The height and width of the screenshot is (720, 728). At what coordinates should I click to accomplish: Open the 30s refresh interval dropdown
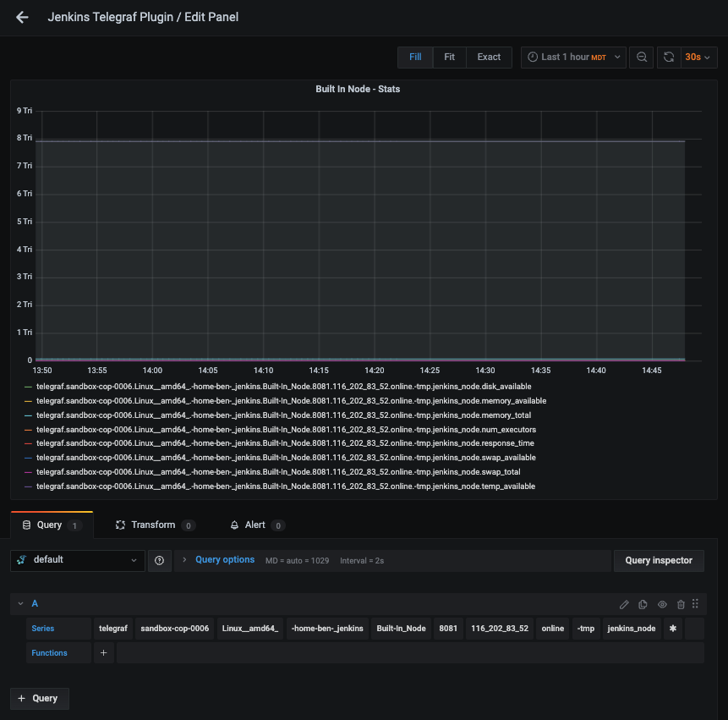[x=698, y=58]
